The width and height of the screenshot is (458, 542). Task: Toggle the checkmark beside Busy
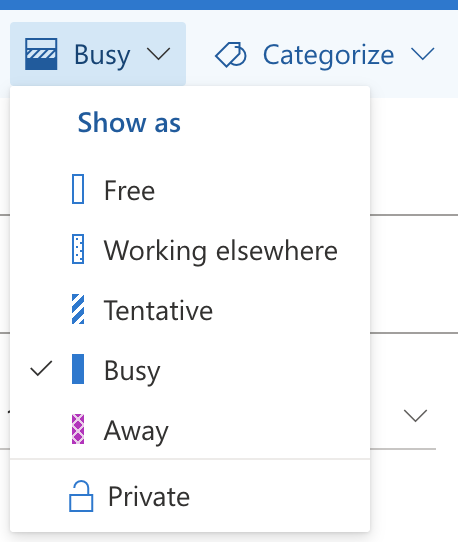(41, 368)
